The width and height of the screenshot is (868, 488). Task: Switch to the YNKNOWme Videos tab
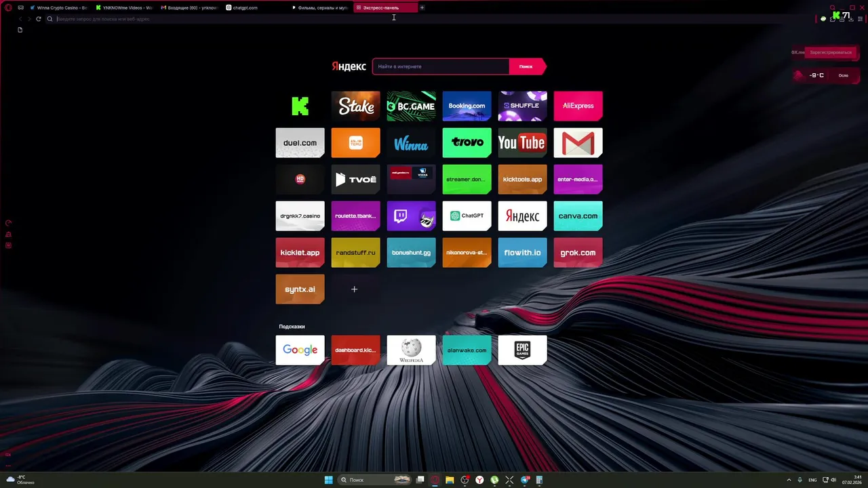[124, 7]
